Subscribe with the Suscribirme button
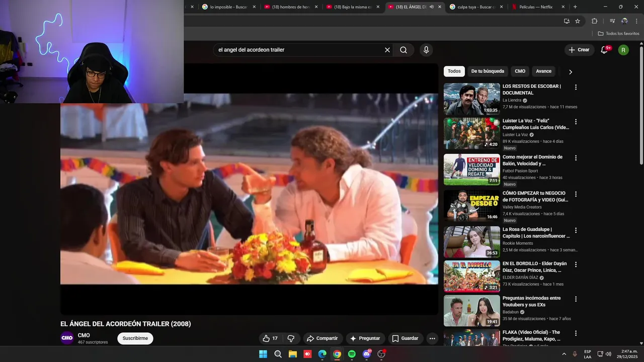The image size is (644, 362). tap(135, 338)
